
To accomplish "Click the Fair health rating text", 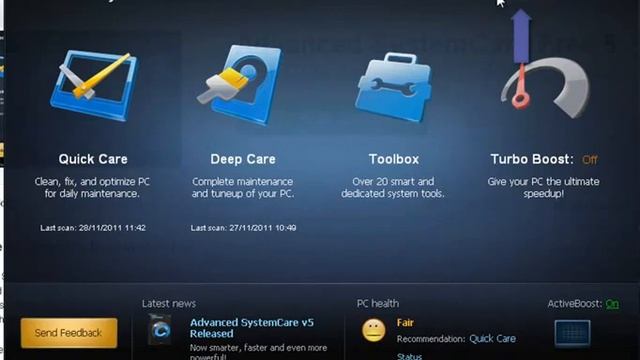I will (405, 323).
